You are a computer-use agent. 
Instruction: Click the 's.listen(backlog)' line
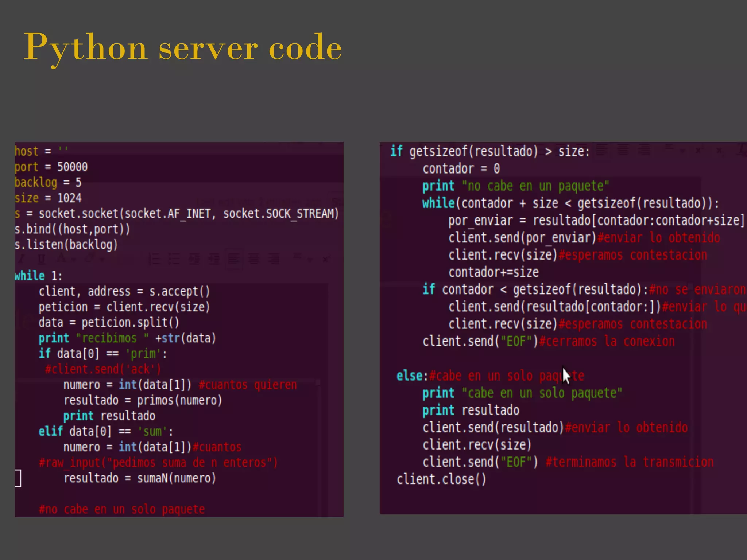click(x=66, y=244)
